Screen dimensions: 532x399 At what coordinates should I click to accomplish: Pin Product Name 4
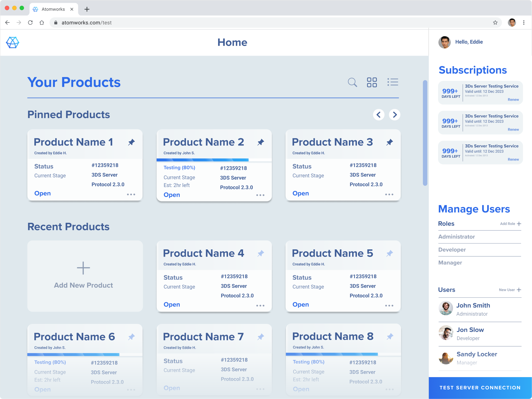pos(260,254)
